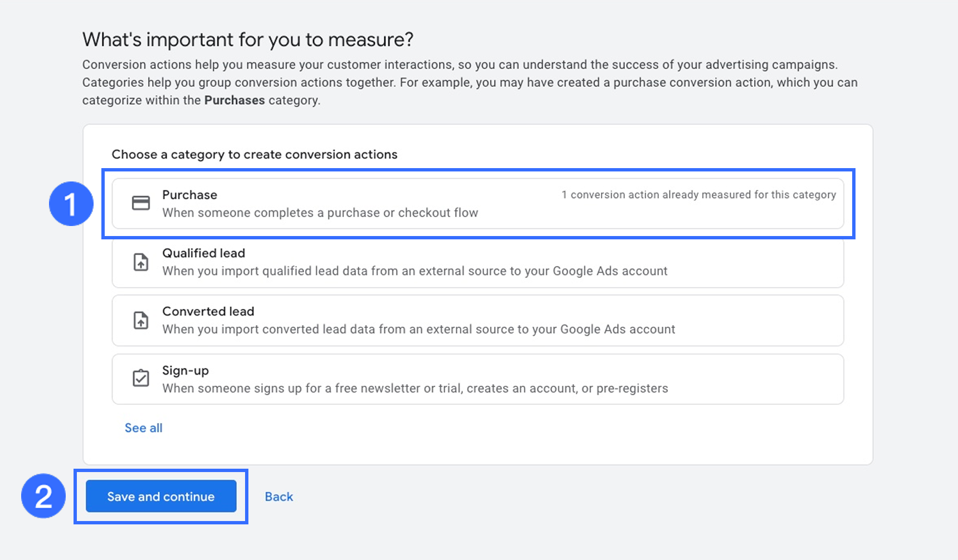958x560 pixels.
Task: Click 'When someone completes a purchase' description
Action: coord(320,213)
